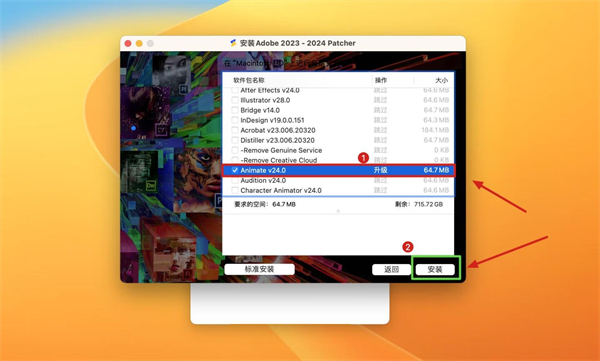Viewport: 600px width, 361px height.
Task: Select the Character Animator v24.0 package name
Action: (281, 190)
